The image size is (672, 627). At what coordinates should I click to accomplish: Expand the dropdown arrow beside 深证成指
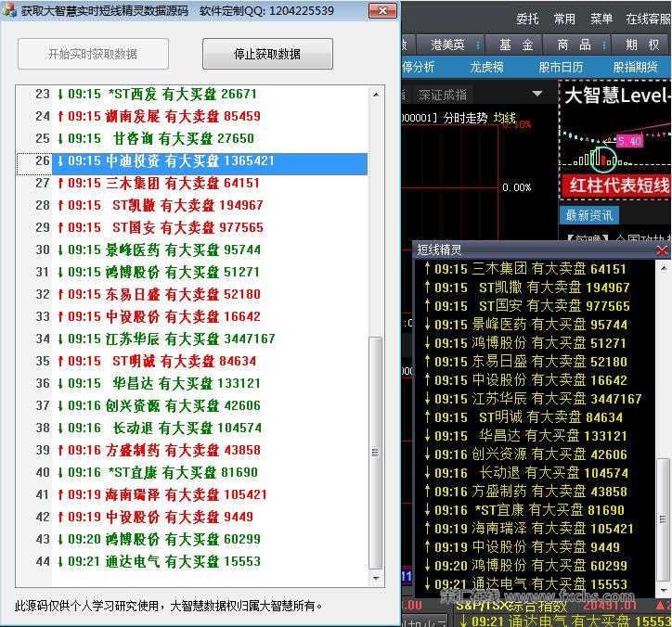(537, 94)
